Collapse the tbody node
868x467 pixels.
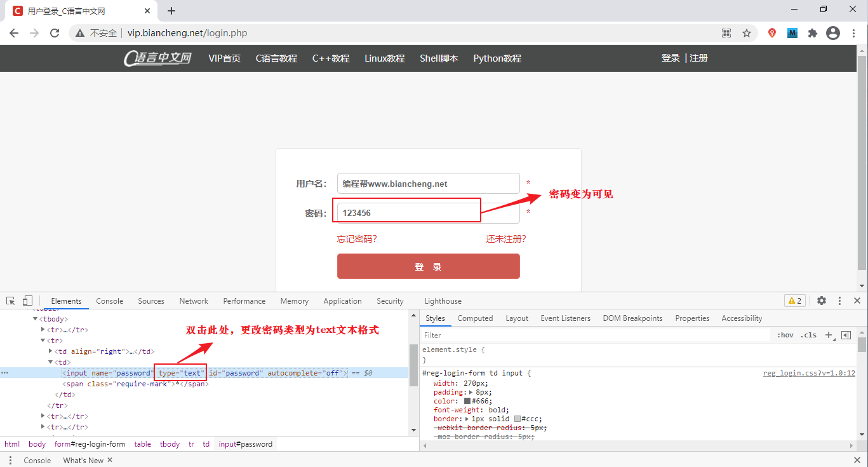[x=36, y=319]
